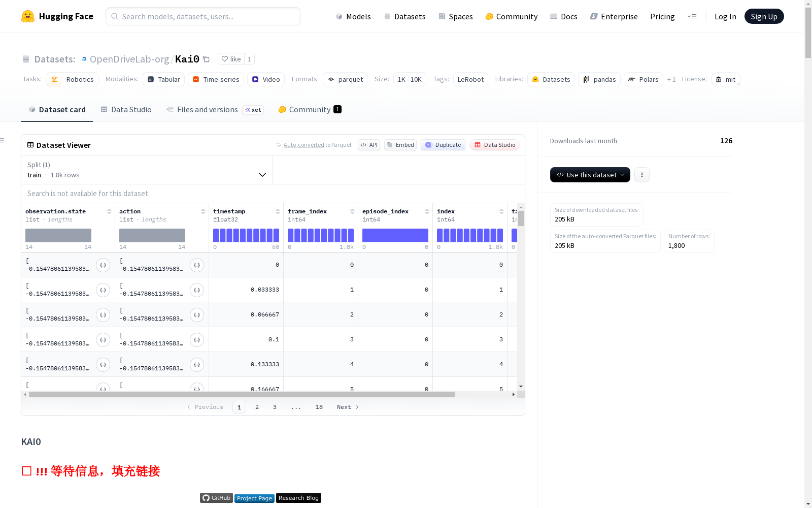Image resolution: width=812 pixels, height=508 pixels.
Task: Click the LeRobot tag
Action: pos(470,79)
